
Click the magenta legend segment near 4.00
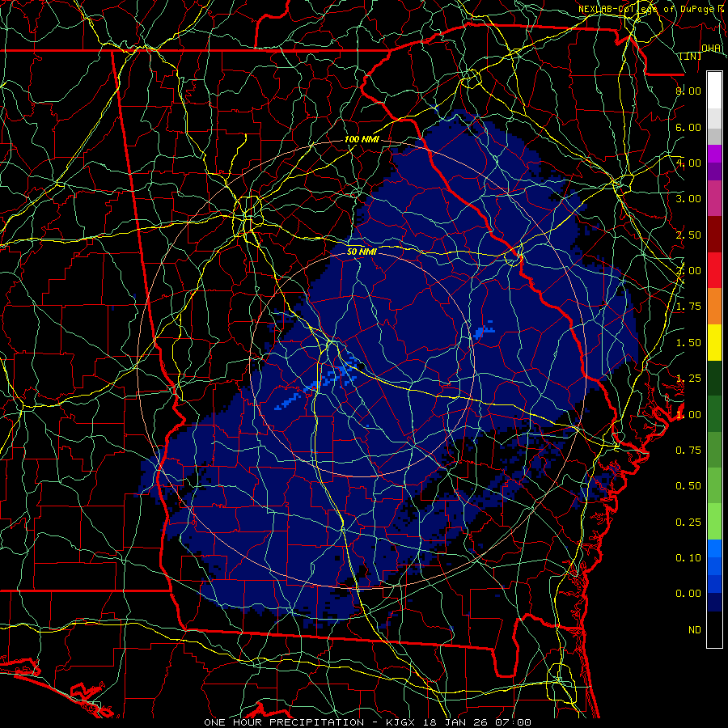click(x=714, y=154)
